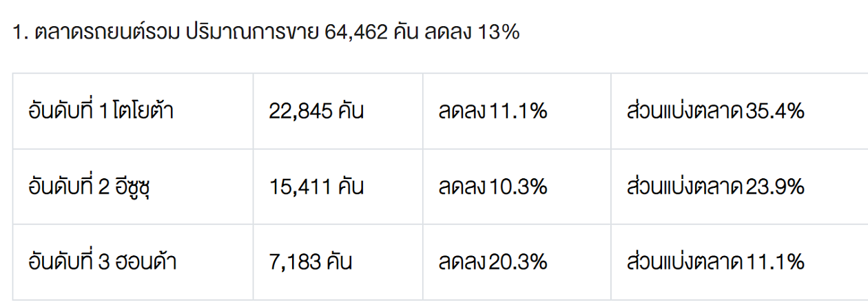Click the "ลดลง 20.3%" cell
The width and height of the screenshot is (868, 307).
493,262
